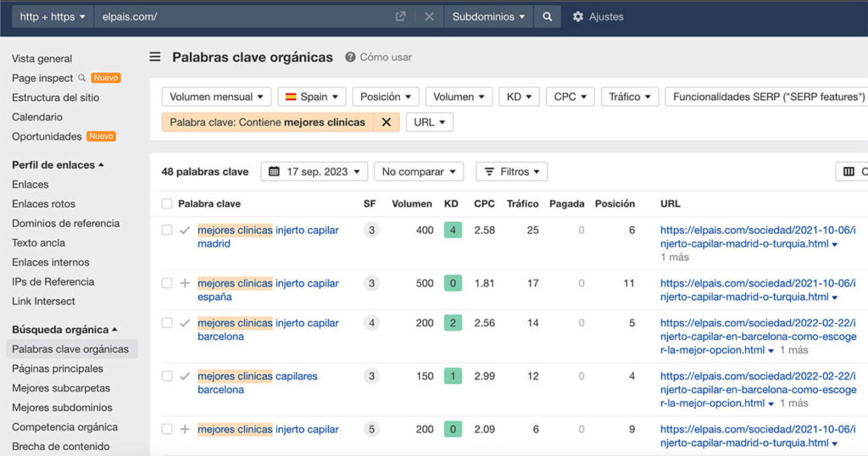This screenshot has height=456, width=868.
Task: Click the green KD 1 badge
Action: 453,376
